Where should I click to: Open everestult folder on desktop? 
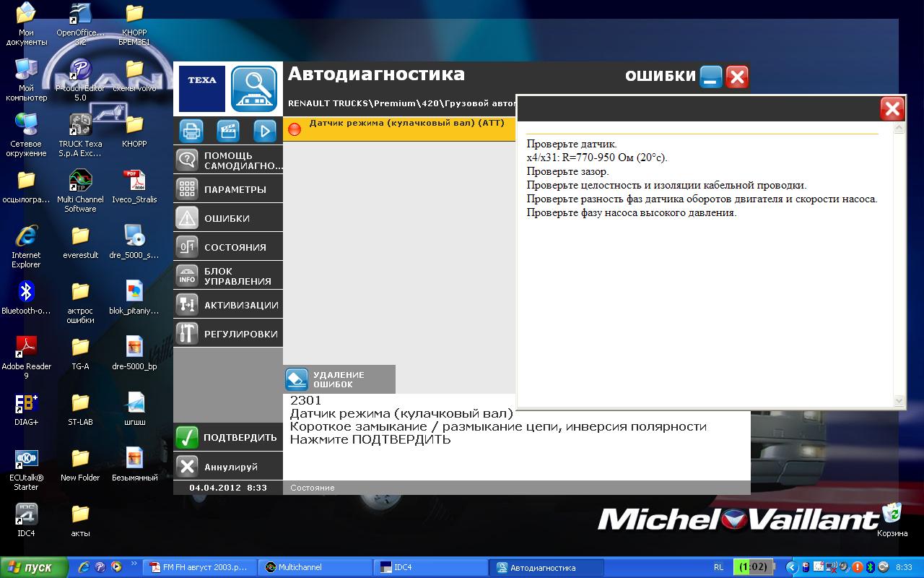coord(80,243)
